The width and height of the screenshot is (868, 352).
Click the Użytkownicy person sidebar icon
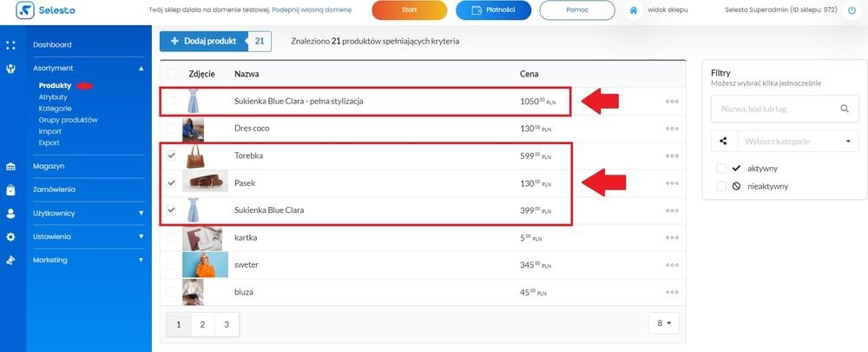click(10, 214)
